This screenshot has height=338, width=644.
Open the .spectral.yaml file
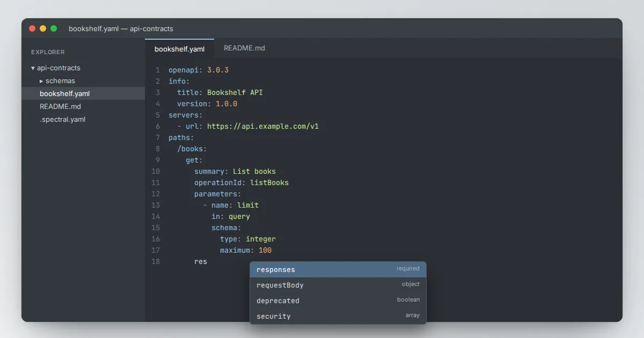click(x=83, y=119)
